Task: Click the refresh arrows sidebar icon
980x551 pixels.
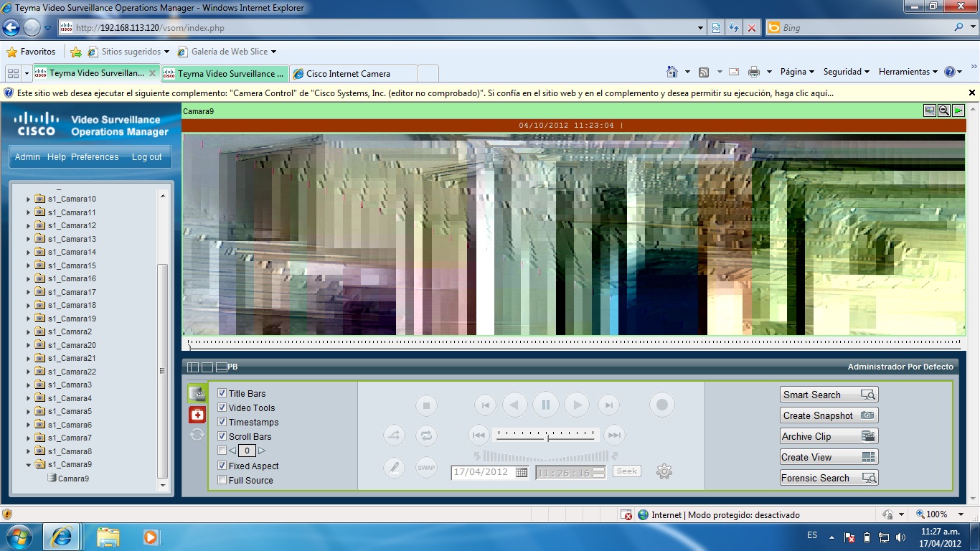Action: [197, 434]
